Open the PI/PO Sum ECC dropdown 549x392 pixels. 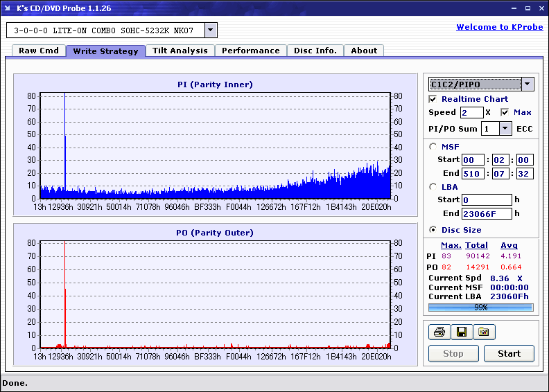click(x=505, y=129)
